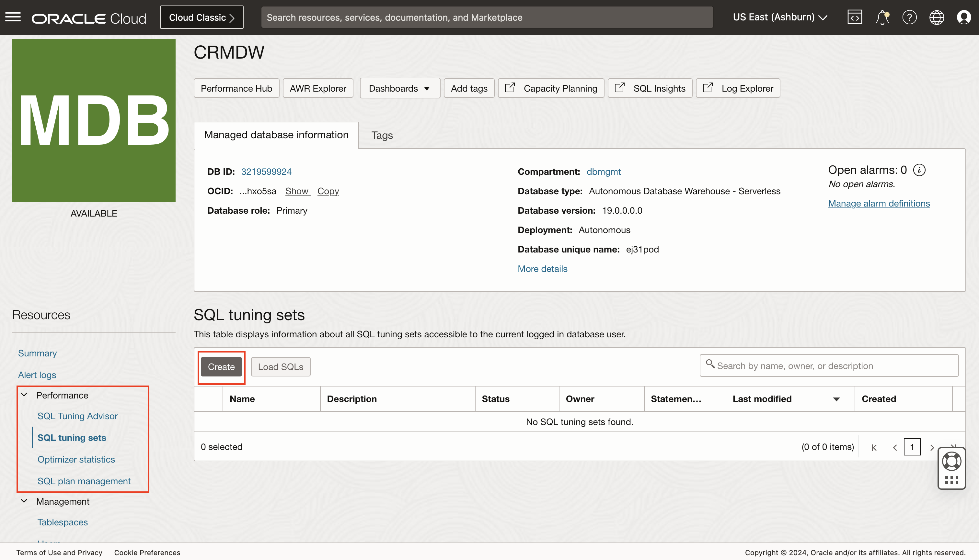Open the hamburger navigation menu

(x=13, y=17)
